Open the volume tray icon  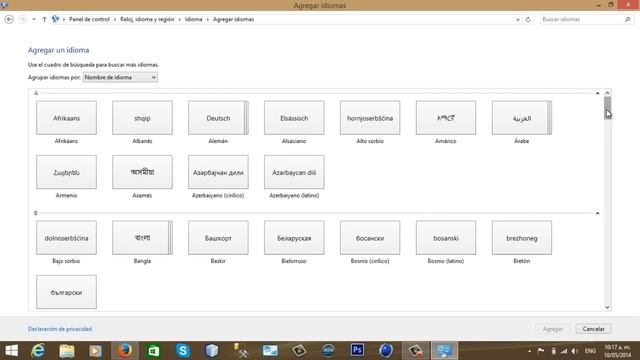[575, 351]
